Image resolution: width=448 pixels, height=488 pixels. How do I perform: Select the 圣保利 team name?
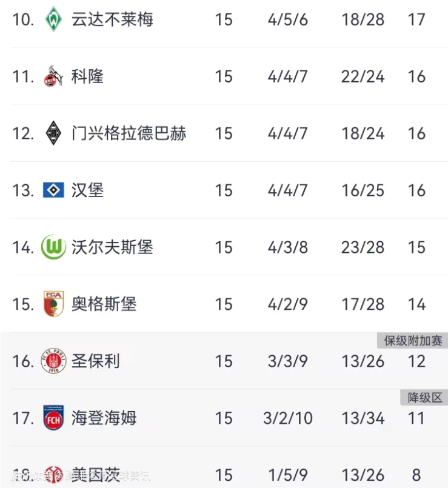pyautogui.click(x=96, y=361)
